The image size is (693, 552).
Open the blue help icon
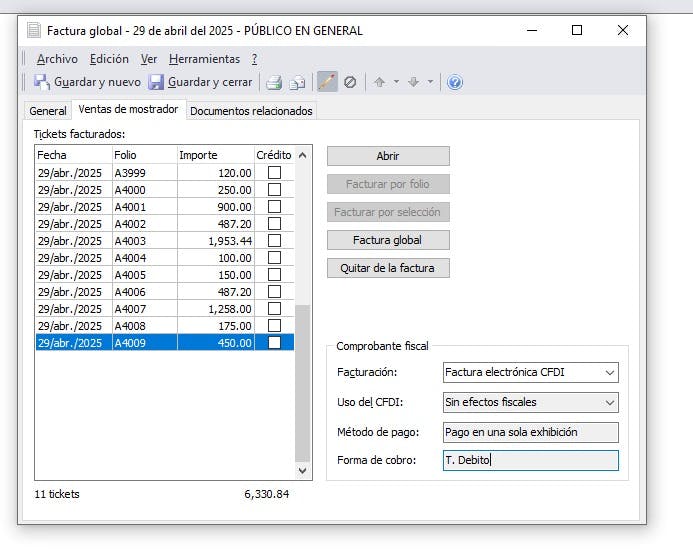455,82
